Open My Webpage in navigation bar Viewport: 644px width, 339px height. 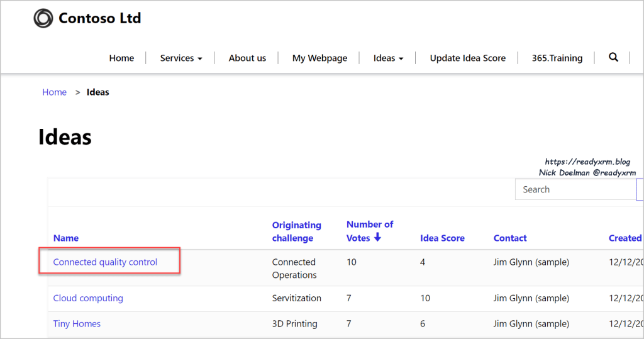(319, 58)
